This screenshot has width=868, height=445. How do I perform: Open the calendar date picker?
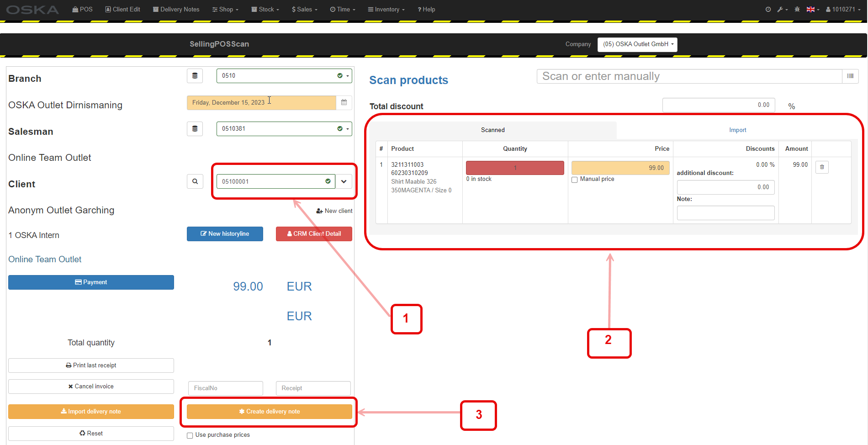coord(344,102)
